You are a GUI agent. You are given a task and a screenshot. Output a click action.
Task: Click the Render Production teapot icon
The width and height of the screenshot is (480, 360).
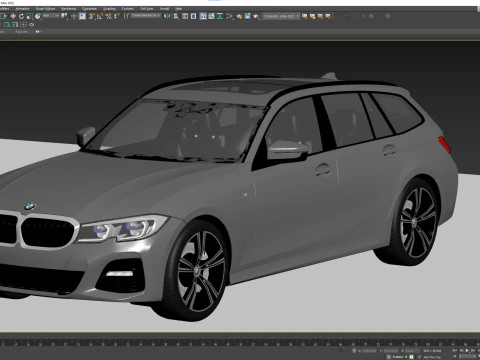(256, 16)
